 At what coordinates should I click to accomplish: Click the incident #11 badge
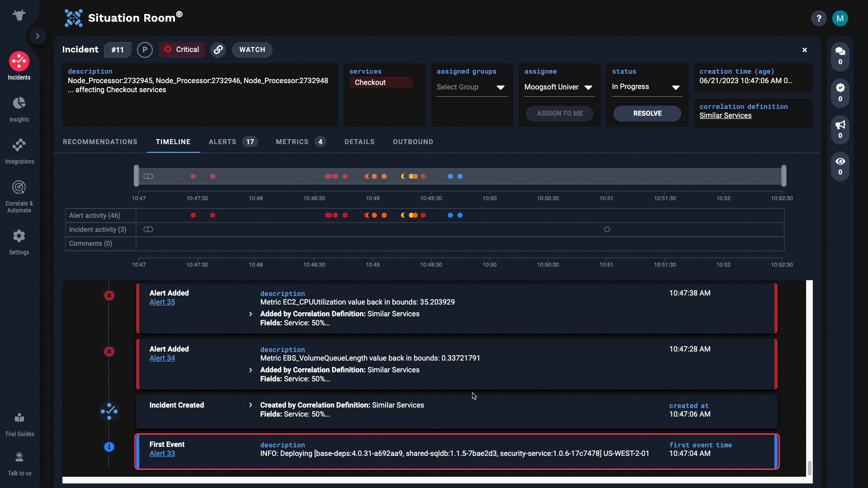click(x=118, y=50)
